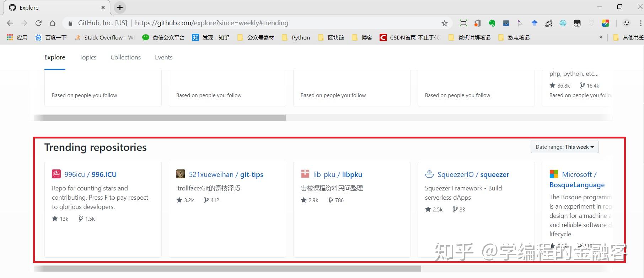Click the greyed-out shield extension icon
The width and height of the screenshot is (644, 278).
pyautogui.click(x=591, y=23)
